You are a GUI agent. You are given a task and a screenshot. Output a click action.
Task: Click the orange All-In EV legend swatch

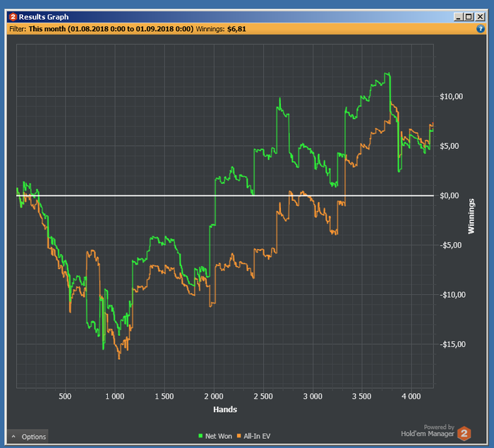pyautogui.click(x=239, y=436)
